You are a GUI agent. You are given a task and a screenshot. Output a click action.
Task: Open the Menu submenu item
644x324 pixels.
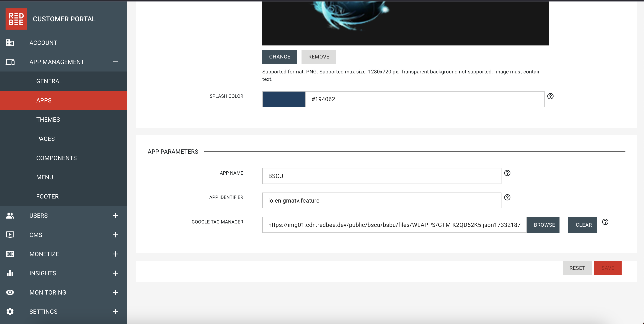63,177
